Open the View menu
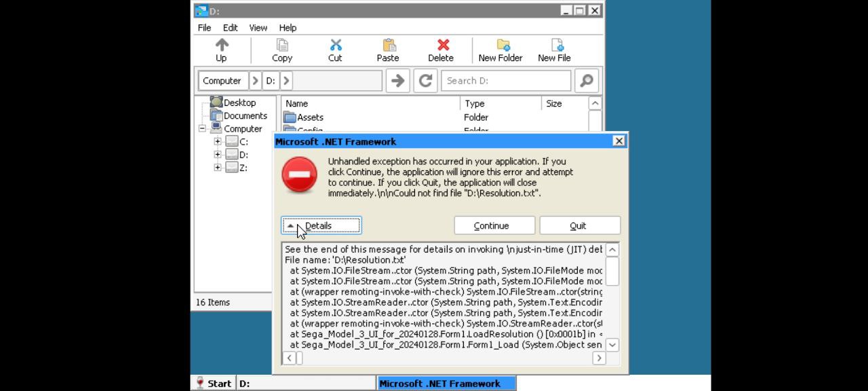868x391 pixels. 258,27
